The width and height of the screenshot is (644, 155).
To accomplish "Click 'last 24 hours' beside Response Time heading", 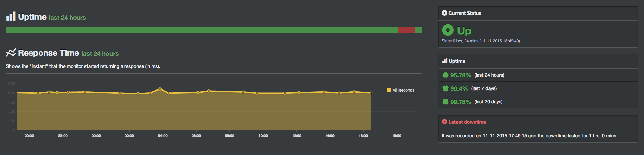I will [x=100, y=54].
